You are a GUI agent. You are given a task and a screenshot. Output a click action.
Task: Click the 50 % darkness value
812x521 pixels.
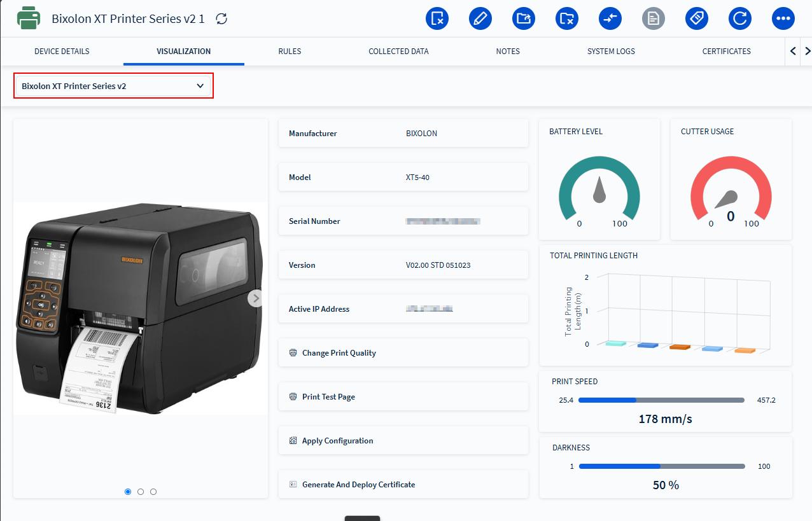666,485
